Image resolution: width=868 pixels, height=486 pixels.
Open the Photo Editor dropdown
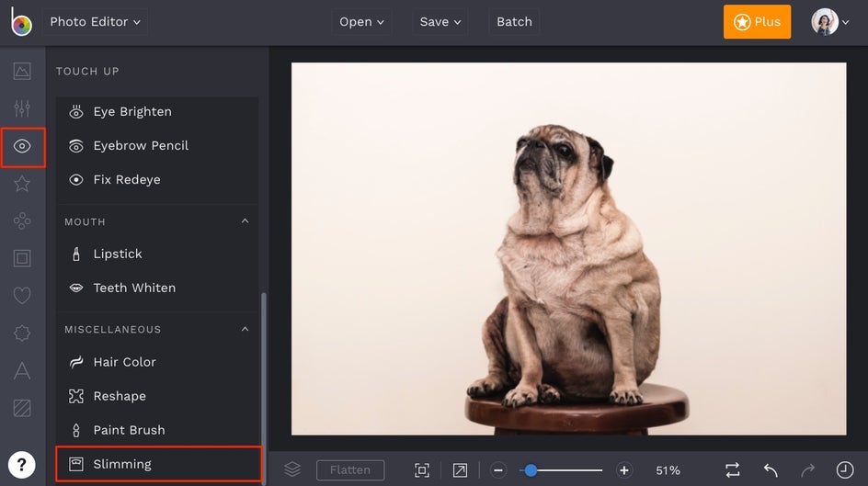point(95,21)
